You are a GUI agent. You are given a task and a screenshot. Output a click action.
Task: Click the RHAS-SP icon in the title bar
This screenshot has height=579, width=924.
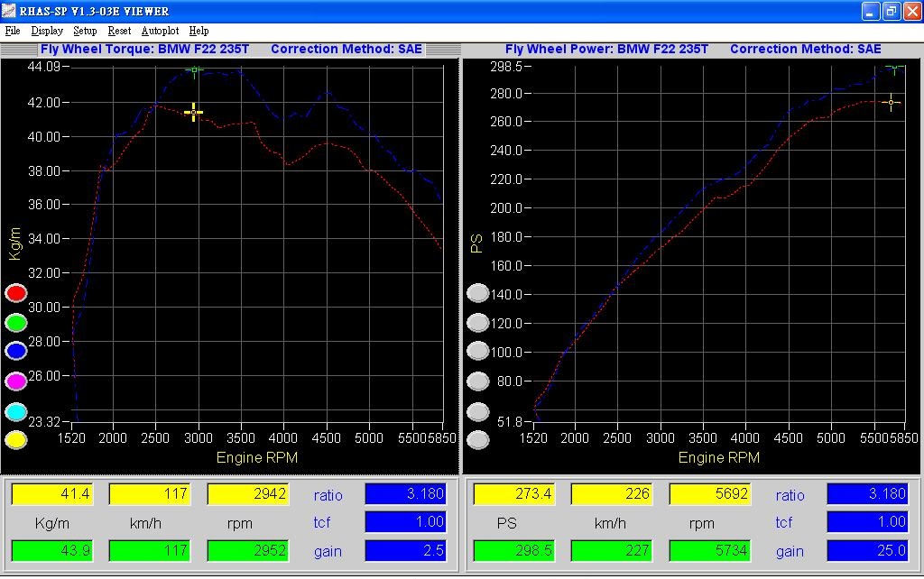[x=10, y=11]
